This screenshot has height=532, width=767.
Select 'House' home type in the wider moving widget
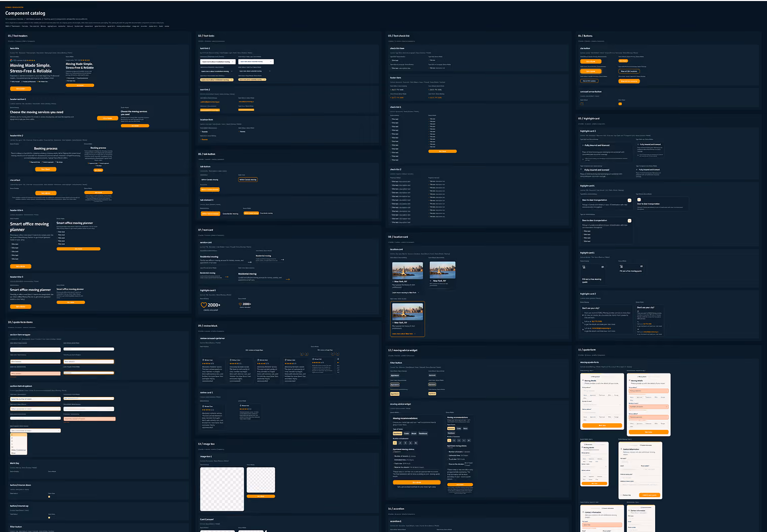414,433
